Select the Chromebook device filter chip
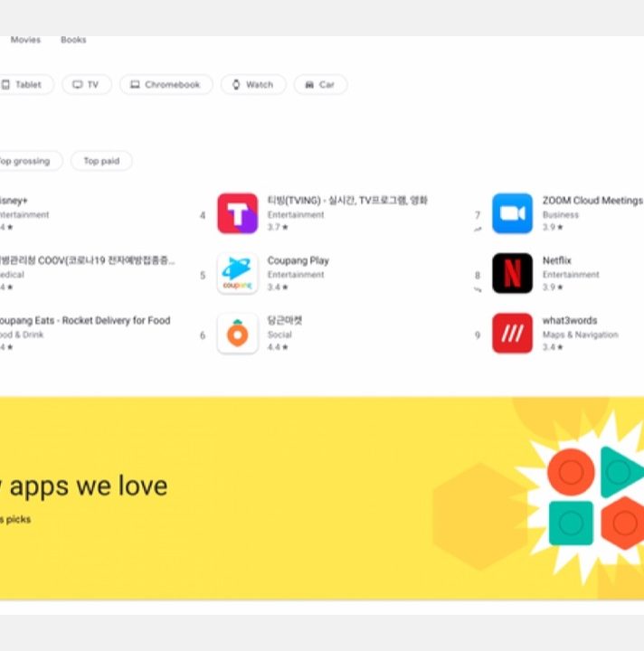The height and width of the screenshot is (651, 644). click(166, 85)
